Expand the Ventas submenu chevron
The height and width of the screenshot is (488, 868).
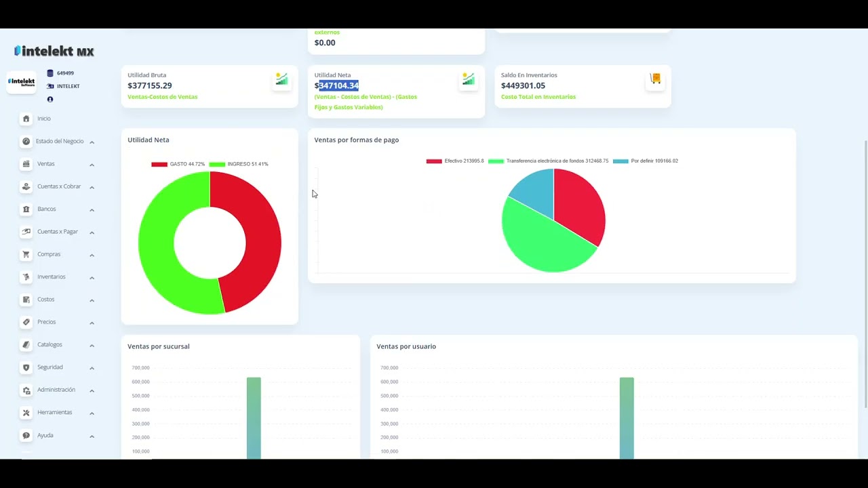[x=92, y=165]
